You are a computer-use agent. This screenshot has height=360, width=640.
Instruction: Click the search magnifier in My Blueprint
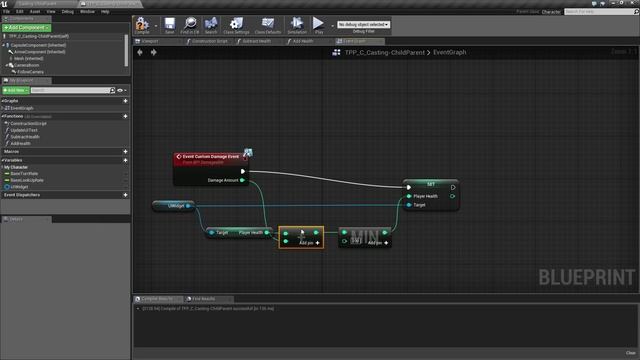tap(112, 90)
